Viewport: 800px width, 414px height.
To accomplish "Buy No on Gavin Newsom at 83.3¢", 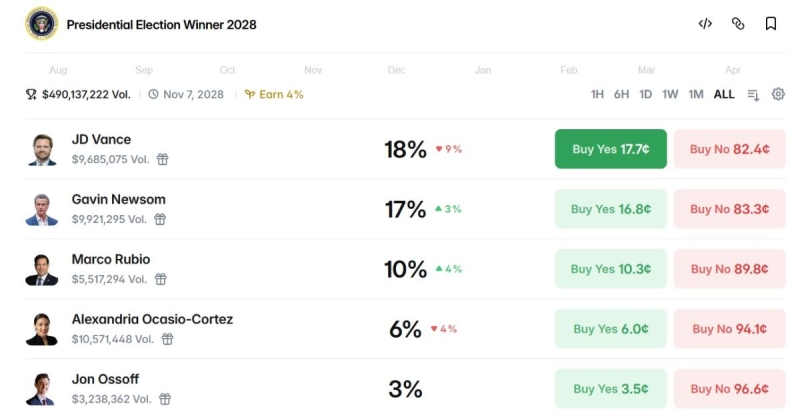I will pyautogui.click(x=729, y=209).
